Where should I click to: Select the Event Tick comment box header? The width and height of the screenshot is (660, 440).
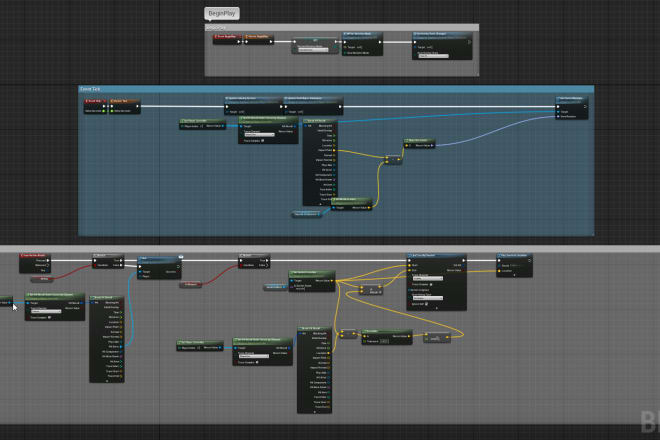point(336,89)
